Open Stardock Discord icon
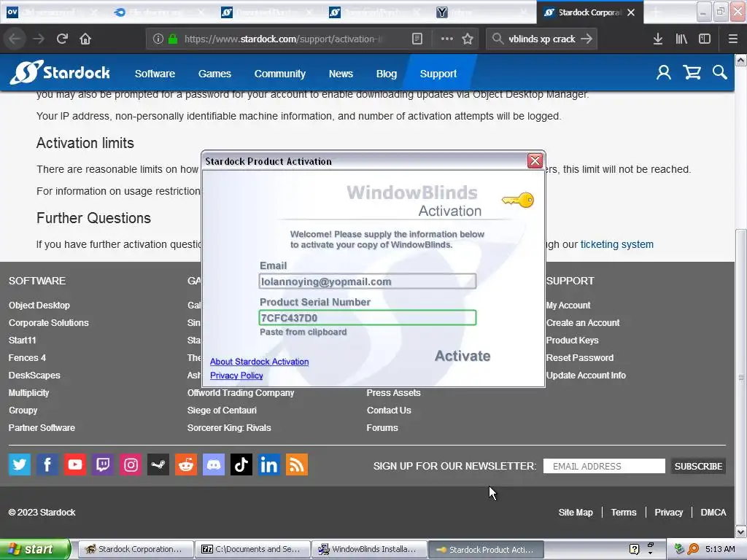This screenshot has height=560, width=747. coord(214,464)
